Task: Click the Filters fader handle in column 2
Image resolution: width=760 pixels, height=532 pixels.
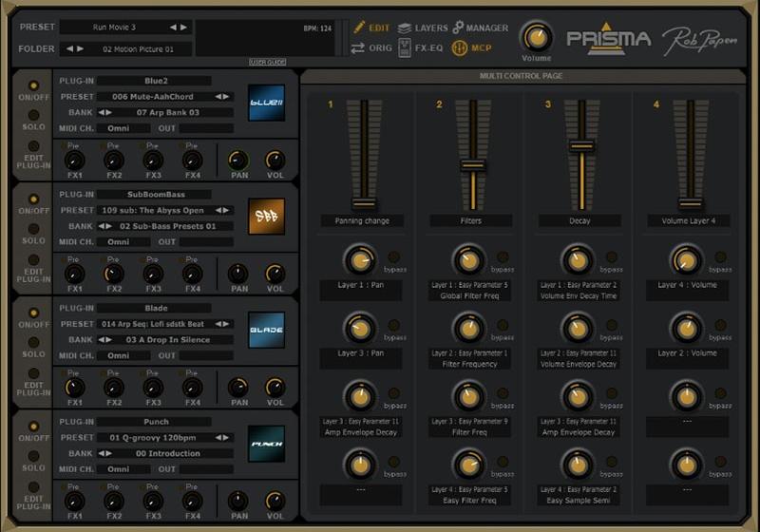Action: coord(472,165)
